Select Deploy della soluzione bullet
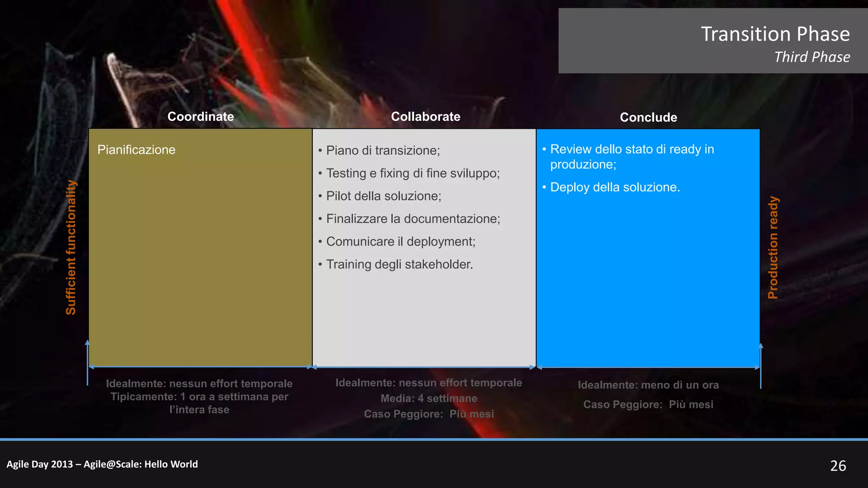 tap(615, 187)
